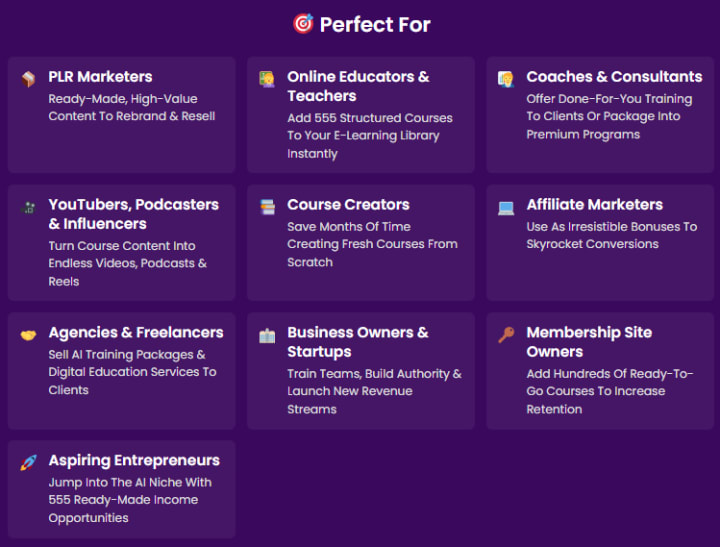Click the handshake icon for Agencies & Freelancers
This screenshot has height=547, width=720.
28,335
